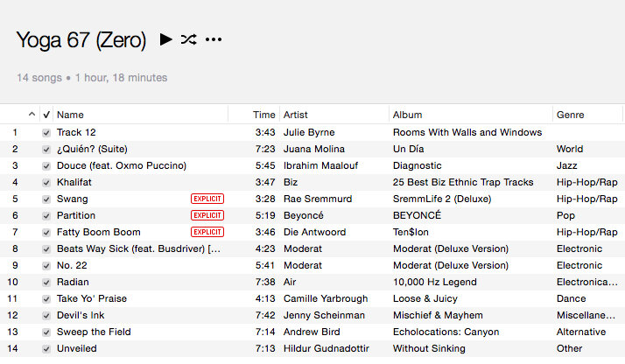Sort songs by the Time column

pyautogui.click(x=263, y=115)
